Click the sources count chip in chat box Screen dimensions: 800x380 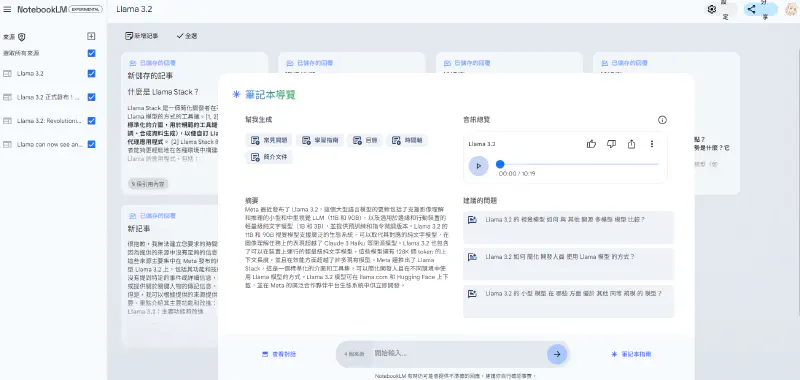[x=354, y=354]
